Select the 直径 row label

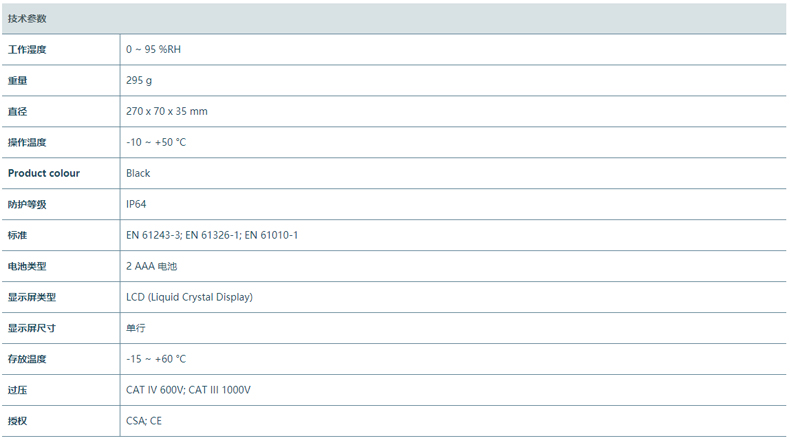pos(17,111)
